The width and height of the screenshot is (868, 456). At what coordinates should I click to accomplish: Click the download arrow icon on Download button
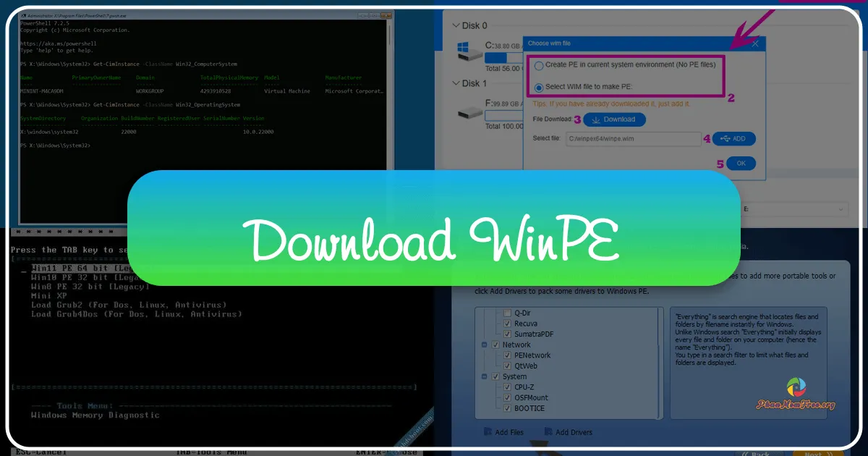click(596, 119)
